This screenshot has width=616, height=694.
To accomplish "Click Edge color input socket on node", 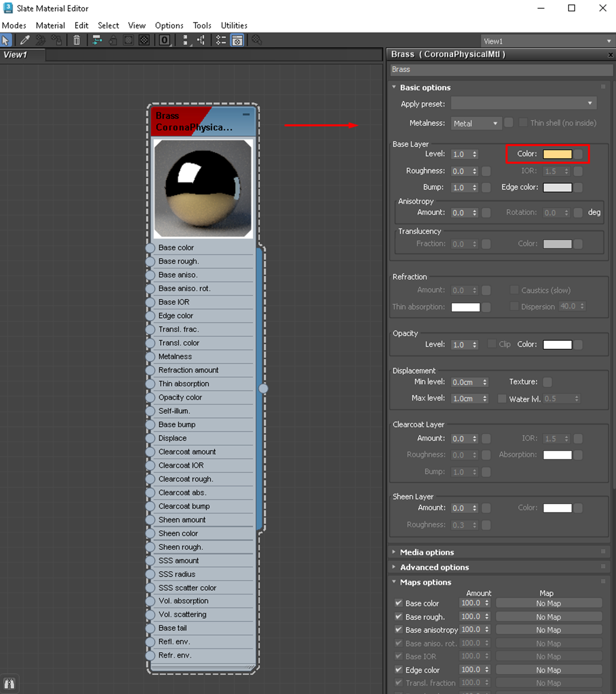I will (150, 316).
